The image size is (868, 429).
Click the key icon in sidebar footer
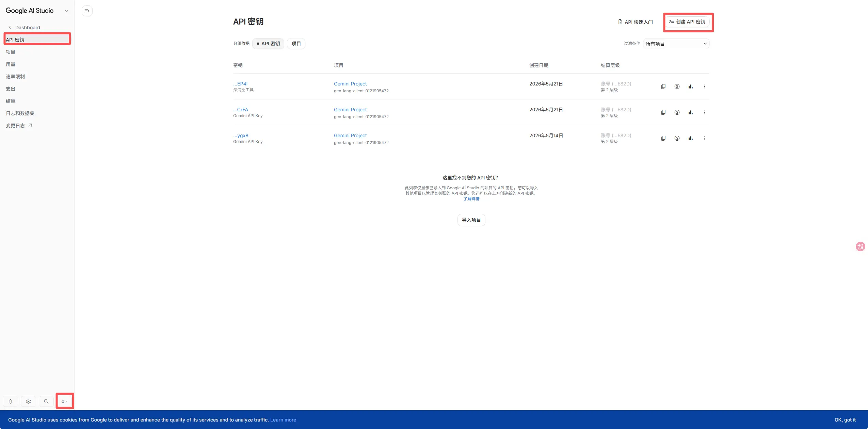tap(64, 401)
